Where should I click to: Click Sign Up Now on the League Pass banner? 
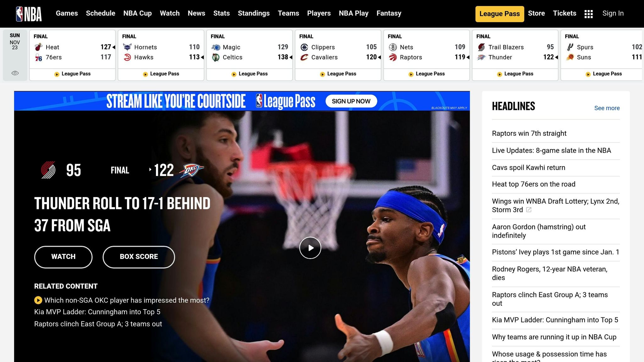[x=351, y=101]
